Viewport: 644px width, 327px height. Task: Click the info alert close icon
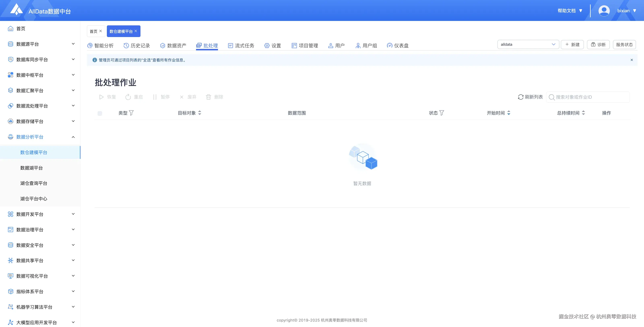point(632,60)
